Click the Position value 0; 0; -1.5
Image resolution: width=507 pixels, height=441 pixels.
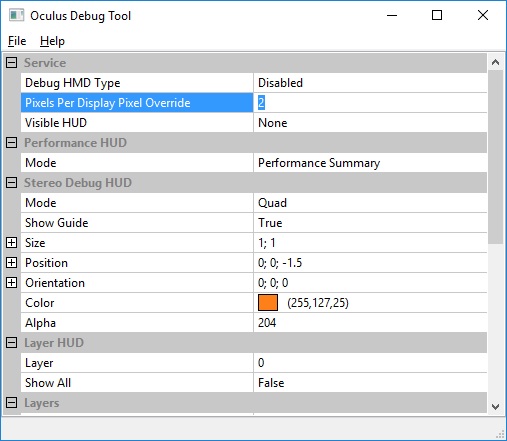(x=280, y=263)
